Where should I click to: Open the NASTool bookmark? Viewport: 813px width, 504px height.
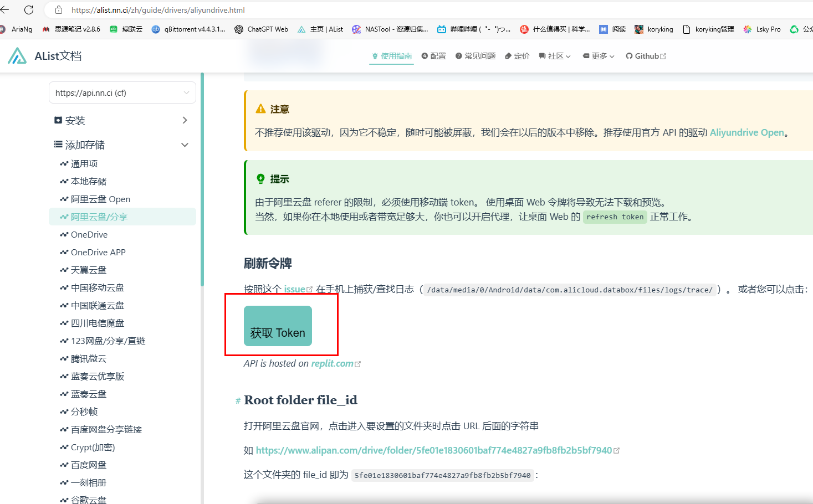[390, 29]
